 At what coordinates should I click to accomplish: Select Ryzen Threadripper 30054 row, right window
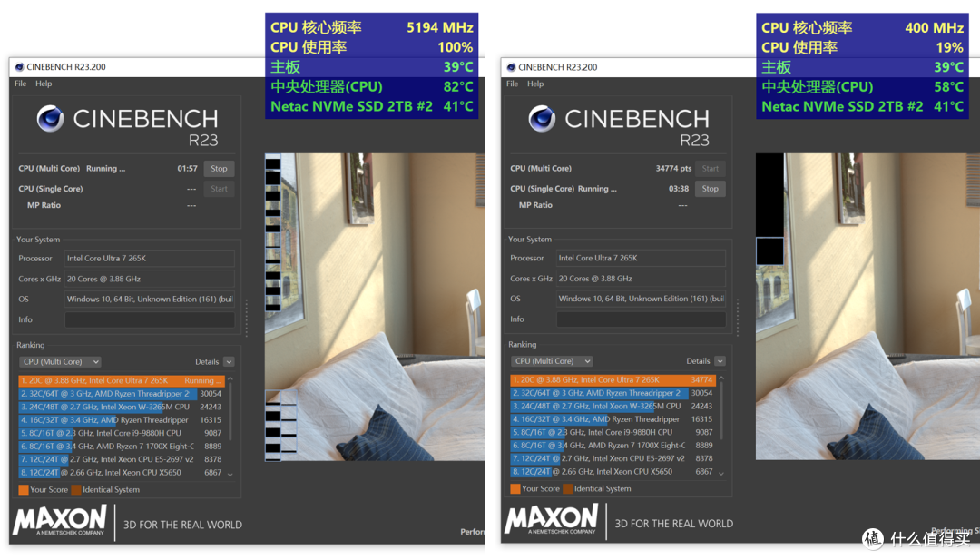point(613,393)
